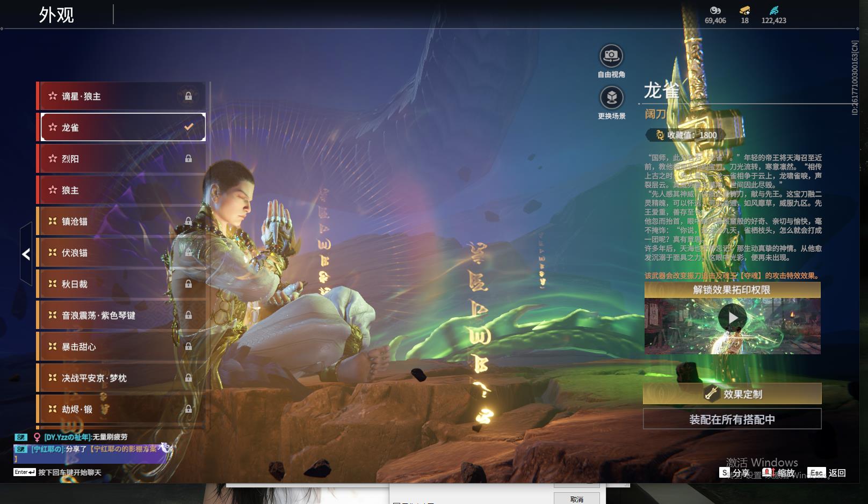Click the lock icon on 音浪震荡·紫色琴键

tap(189, 315)
